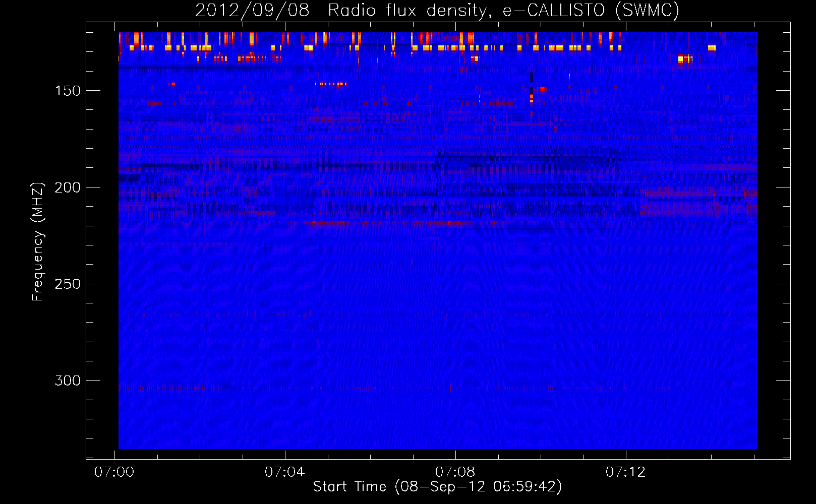Click the 250 frequency tick label
The image size is (816, 504).
(x=68, y=284)
